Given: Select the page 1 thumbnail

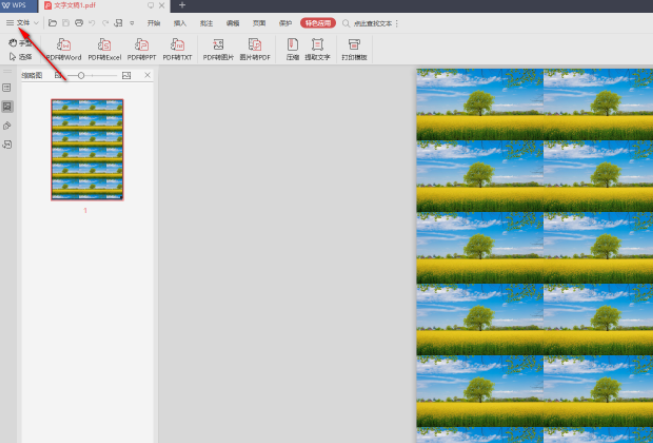Looking at the screenshot, I should point(87,150).
